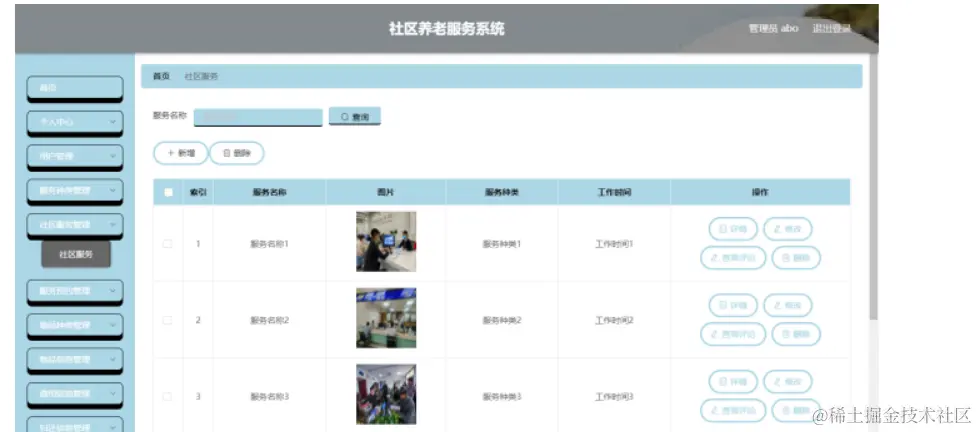Click 删除 in row 服务名称2

pyautogui.click(x=796, y=334)
